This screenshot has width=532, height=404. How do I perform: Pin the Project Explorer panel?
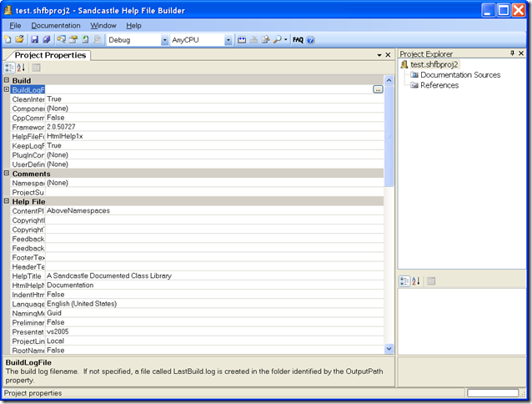tap(512, 53)
